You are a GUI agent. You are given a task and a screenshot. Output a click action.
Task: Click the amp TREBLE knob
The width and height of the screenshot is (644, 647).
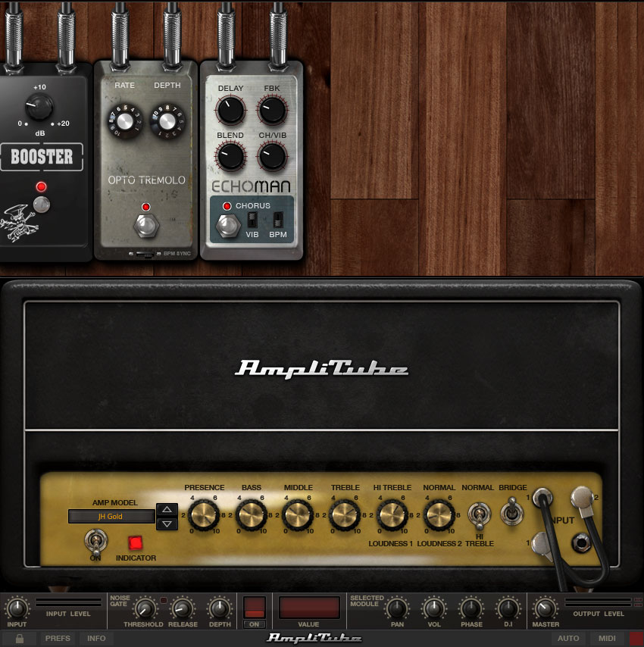pos(345,514)
